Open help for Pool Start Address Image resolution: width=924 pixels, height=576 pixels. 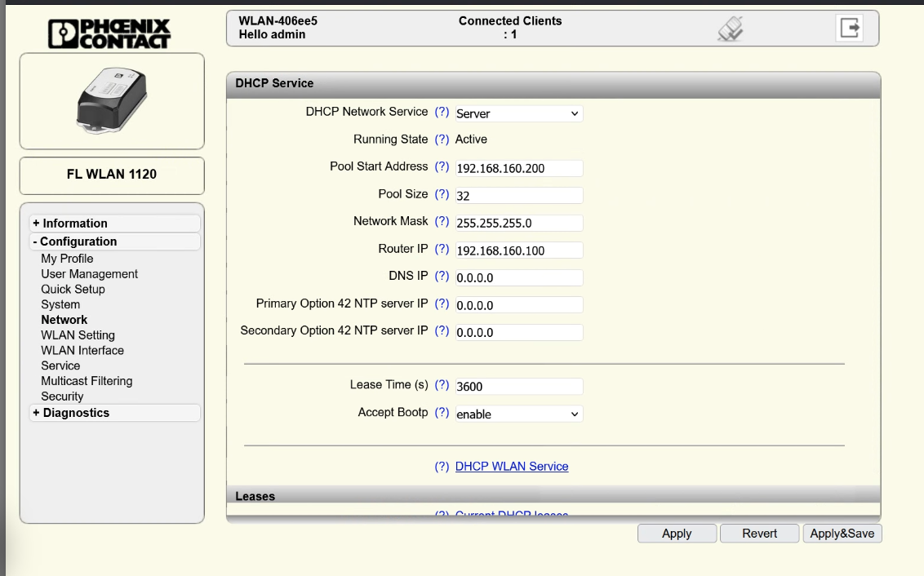[x=442, y=166]
